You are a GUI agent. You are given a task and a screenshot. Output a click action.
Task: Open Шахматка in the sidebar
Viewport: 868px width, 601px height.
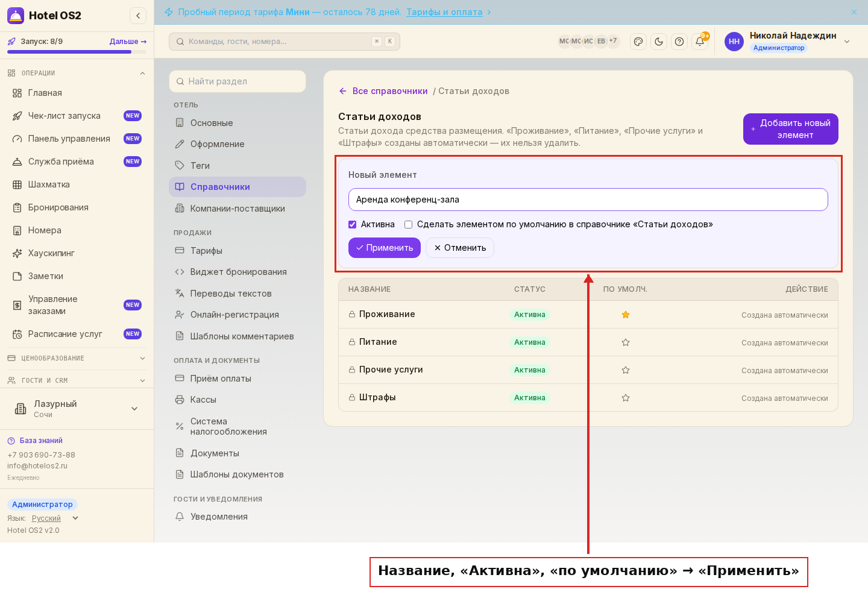[77, 184]
